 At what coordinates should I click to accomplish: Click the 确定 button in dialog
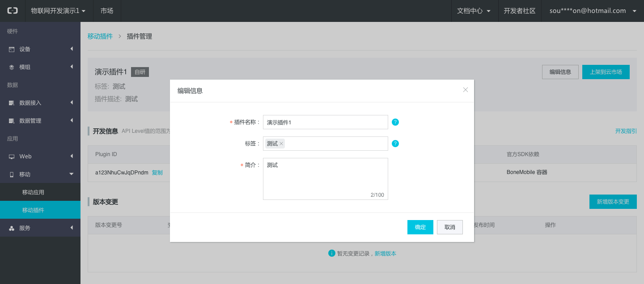tap(420, 227)
